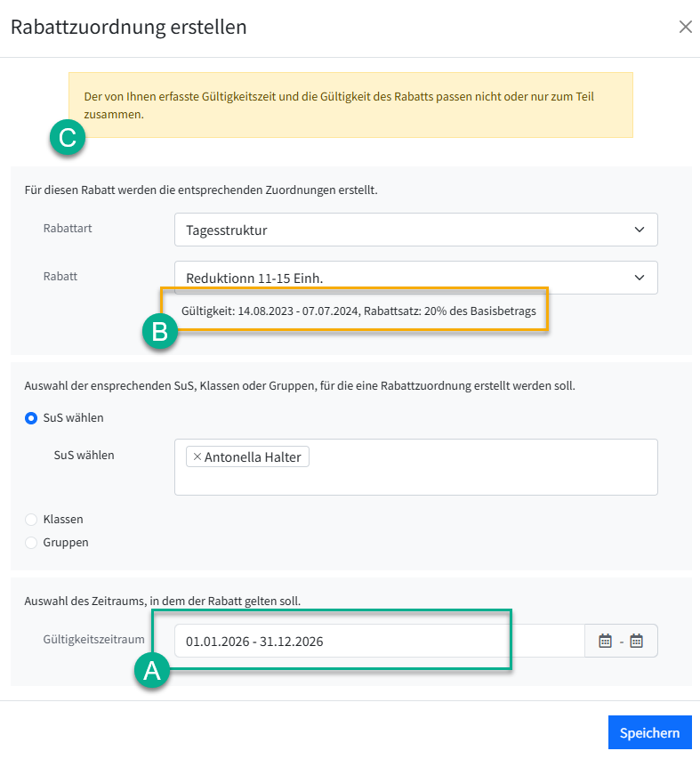Expand the Rabatt dropdown list
This screenshot has height=759, width=700.
tap(415, 278)
